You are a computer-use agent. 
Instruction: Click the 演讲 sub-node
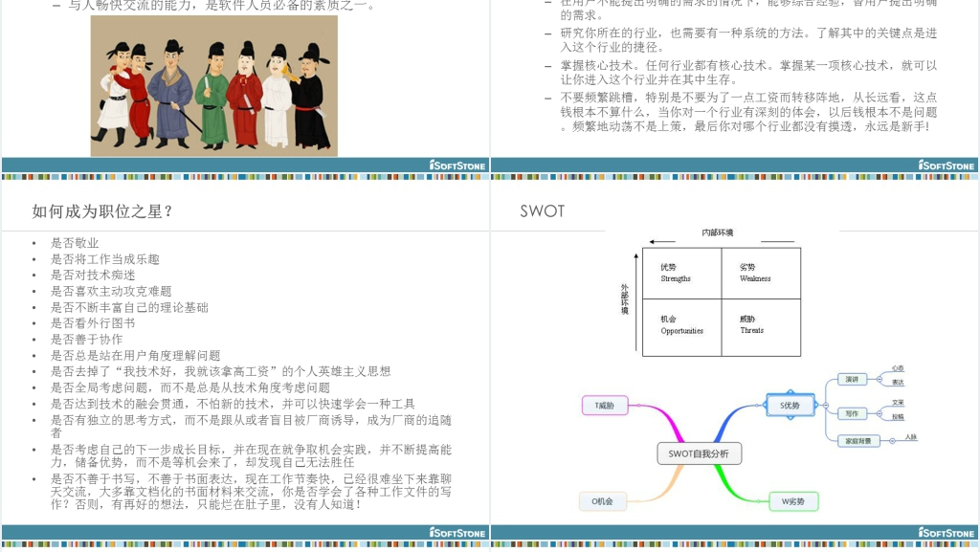click(x=852, y=379)
